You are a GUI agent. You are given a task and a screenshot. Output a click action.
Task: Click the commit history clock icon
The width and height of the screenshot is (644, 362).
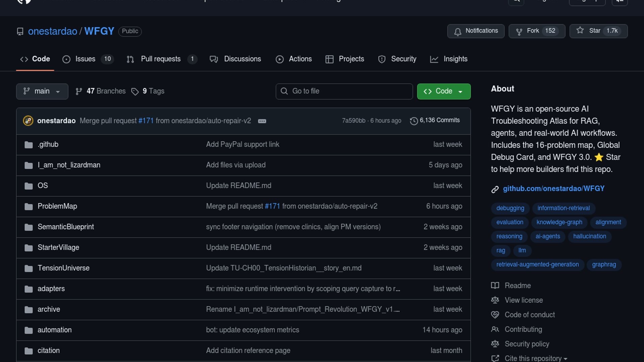tap(414, 121)
